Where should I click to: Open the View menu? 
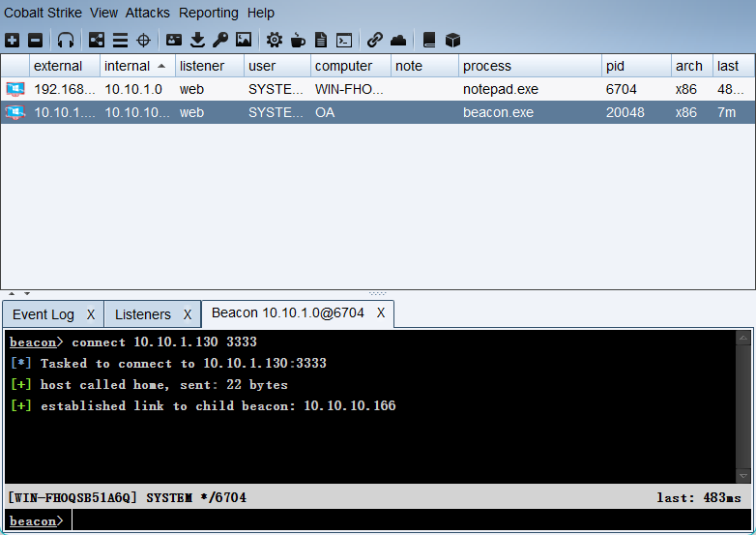(103, 13)
